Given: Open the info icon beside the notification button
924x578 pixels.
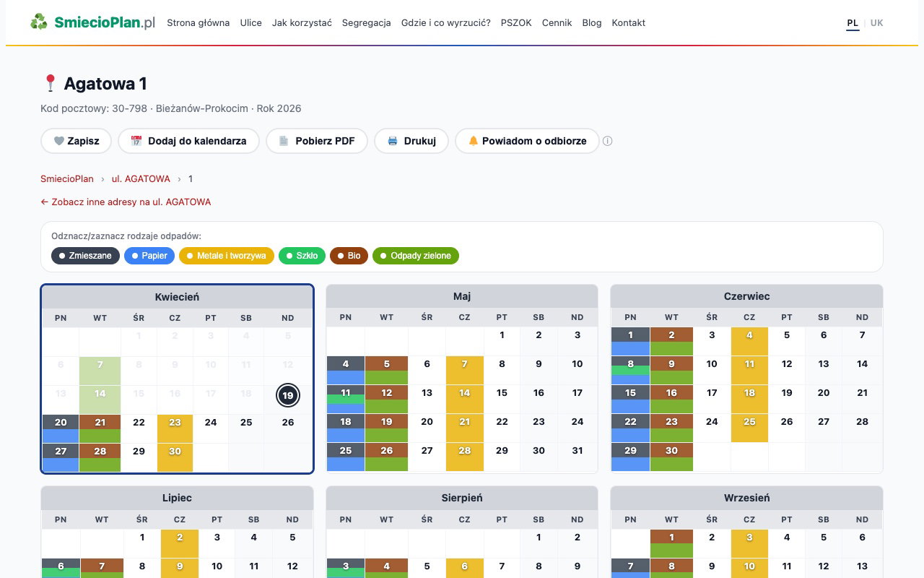Looking at the screenshot, I should click(608, 141).
